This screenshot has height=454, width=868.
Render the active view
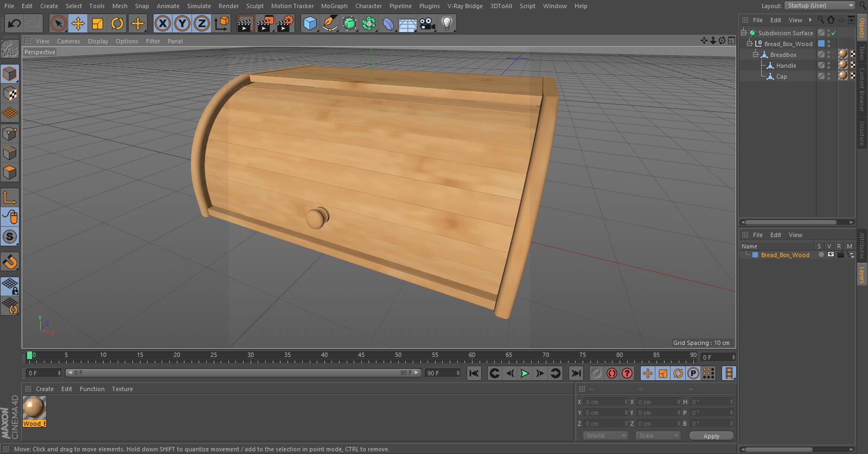pyautogui.click(x=245, y=23)
